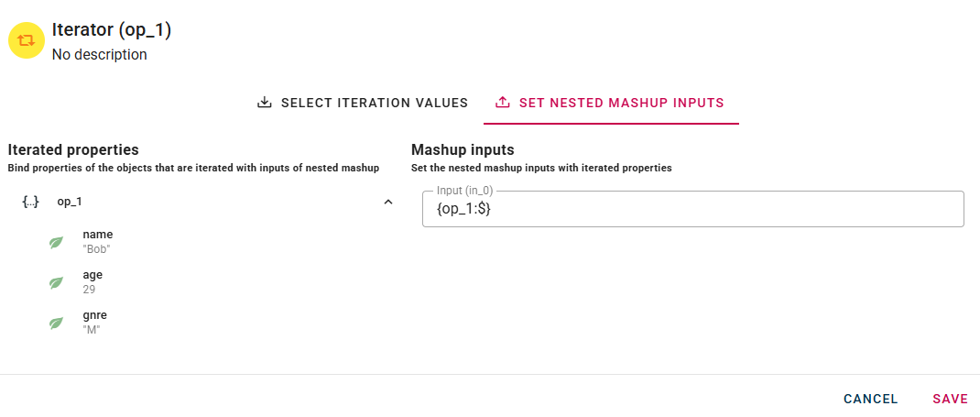The width and height of the screenshot is (980, 417).
Task: Click the Mashup inputs heading
Action: tap(463, 149)
